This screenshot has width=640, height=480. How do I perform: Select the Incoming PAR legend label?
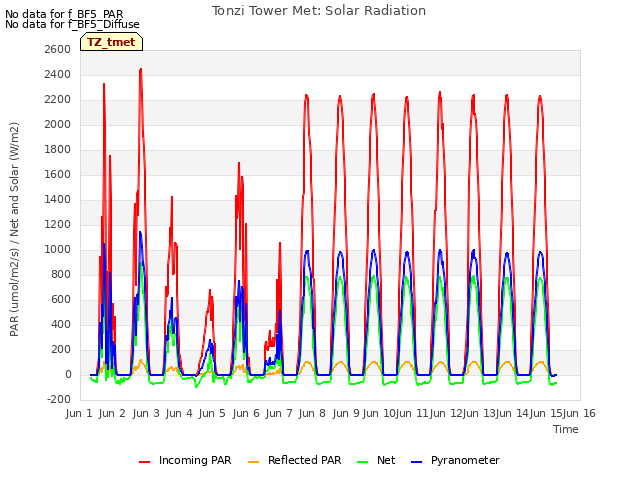195,460
